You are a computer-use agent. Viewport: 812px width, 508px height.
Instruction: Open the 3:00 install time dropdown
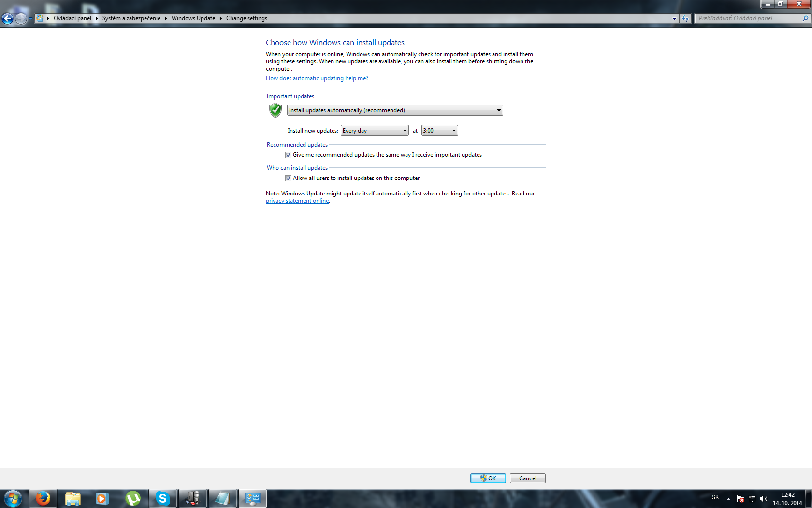[439, 131]
